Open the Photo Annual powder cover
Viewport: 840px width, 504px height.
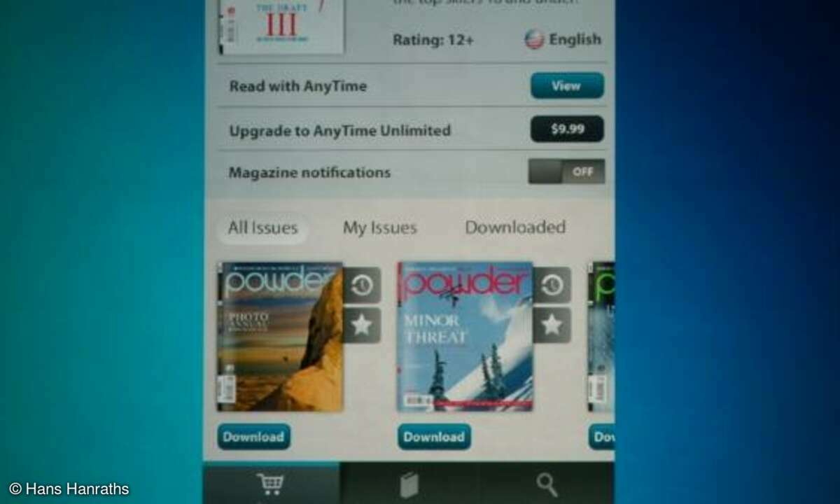tap(280, 337)
